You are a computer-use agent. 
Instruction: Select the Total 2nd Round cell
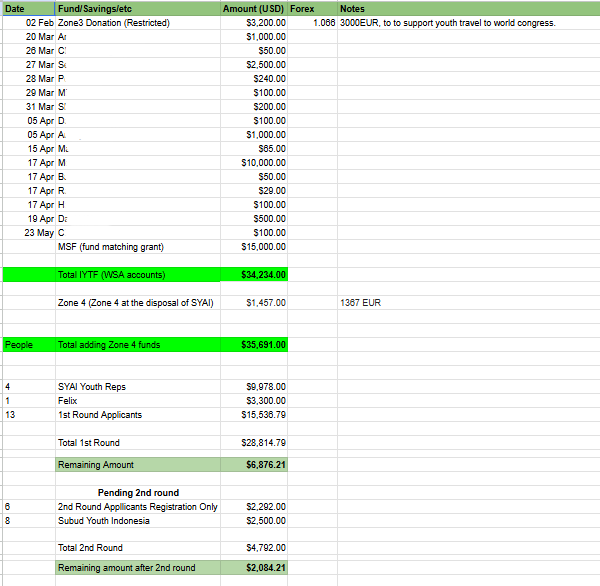point(138,548)
